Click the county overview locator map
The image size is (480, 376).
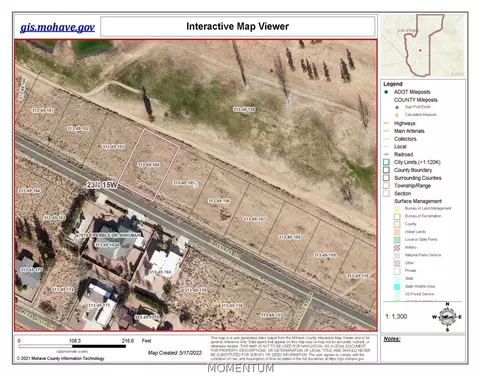coord(423,46)
